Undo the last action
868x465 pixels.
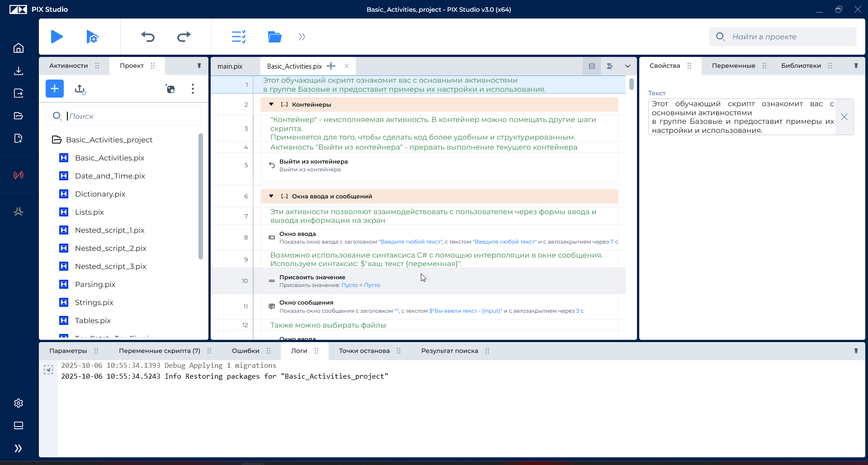tap(148, 37)
